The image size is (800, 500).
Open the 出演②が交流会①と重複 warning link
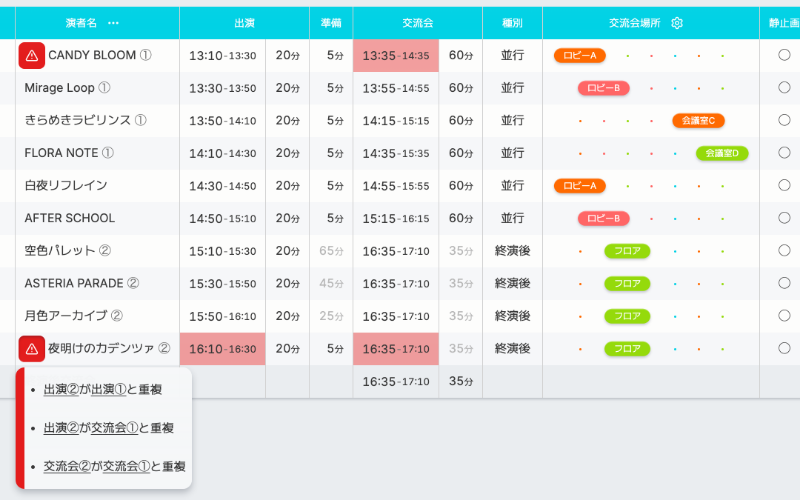coord(109,428)
